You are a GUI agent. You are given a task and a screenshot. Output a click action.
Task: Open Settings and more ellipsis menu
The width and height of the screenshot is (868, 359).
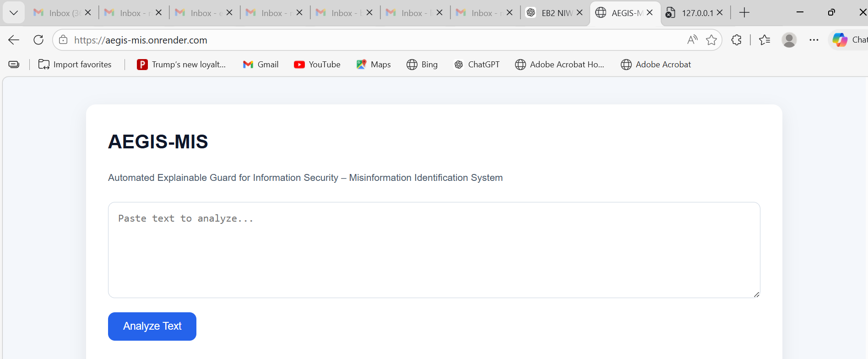point(814,40)
